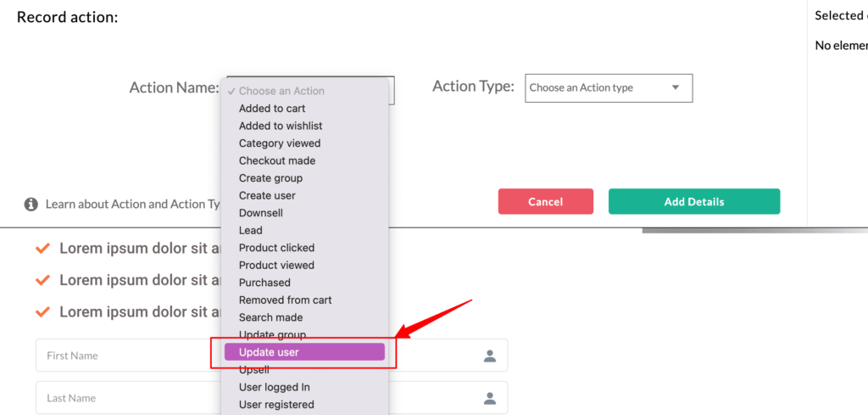
Task: Select the Added to wishlist option
Action: pyautogui.click(x=281, y=126)
